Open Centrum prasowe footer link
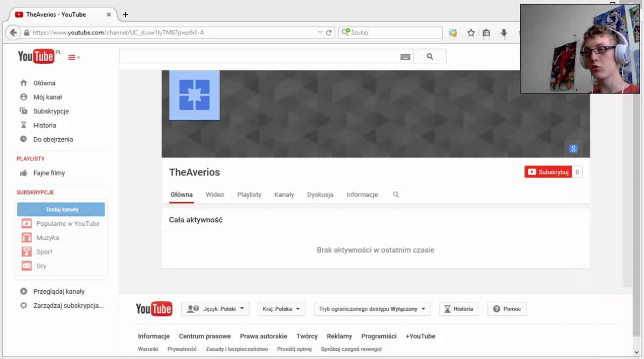Viewport: 644px width, 359px height. 205,336
